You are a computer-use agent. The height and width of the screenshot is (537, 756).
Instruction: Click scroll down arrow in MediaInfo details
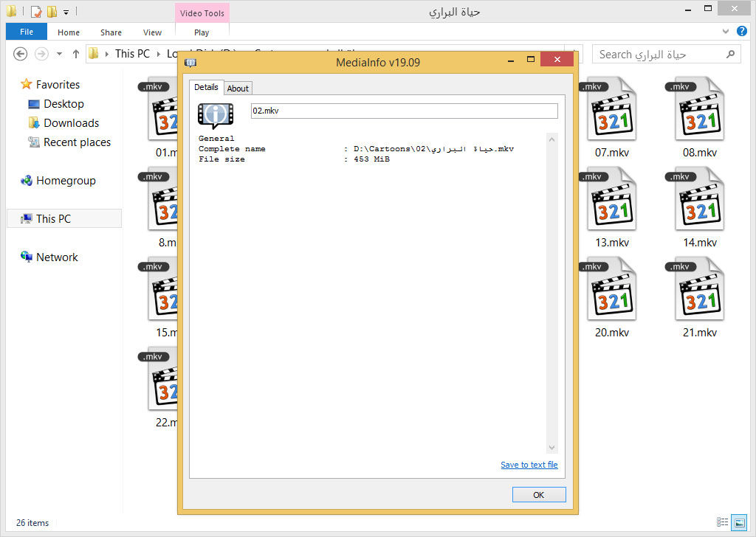point(551,448)
